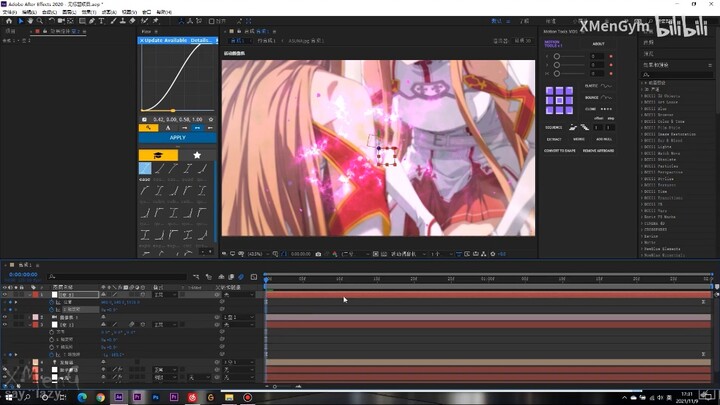Open the Effects & Presets panel menu icon
This screenshot has width=720, height=405.
click(x=710, y=65)
